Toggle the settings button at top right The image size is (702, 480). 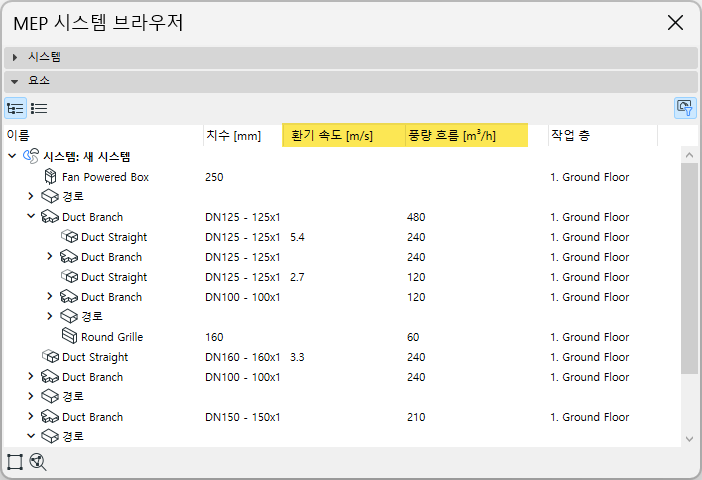(x=684, y=108)
